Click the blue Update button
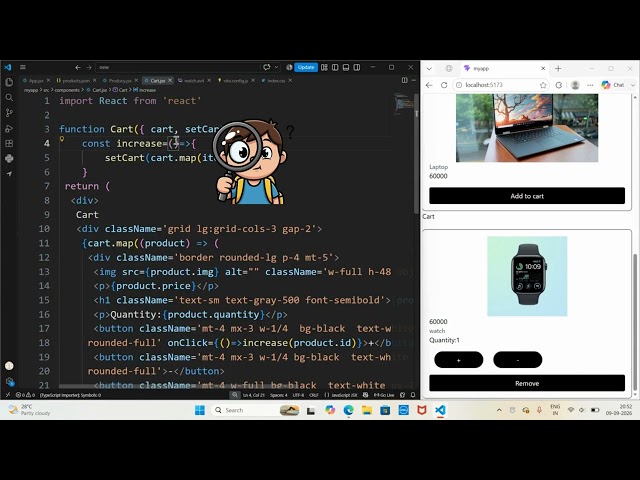This screenshot has width=640, height=480. point(306,67)
